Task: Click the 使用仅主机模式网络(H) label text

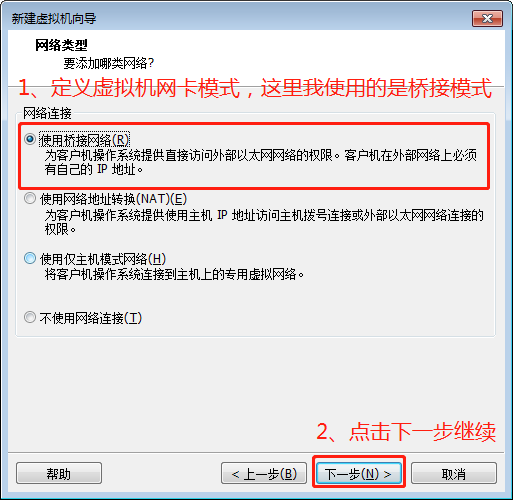Action: pyautogui.click(x=103, y=259)
